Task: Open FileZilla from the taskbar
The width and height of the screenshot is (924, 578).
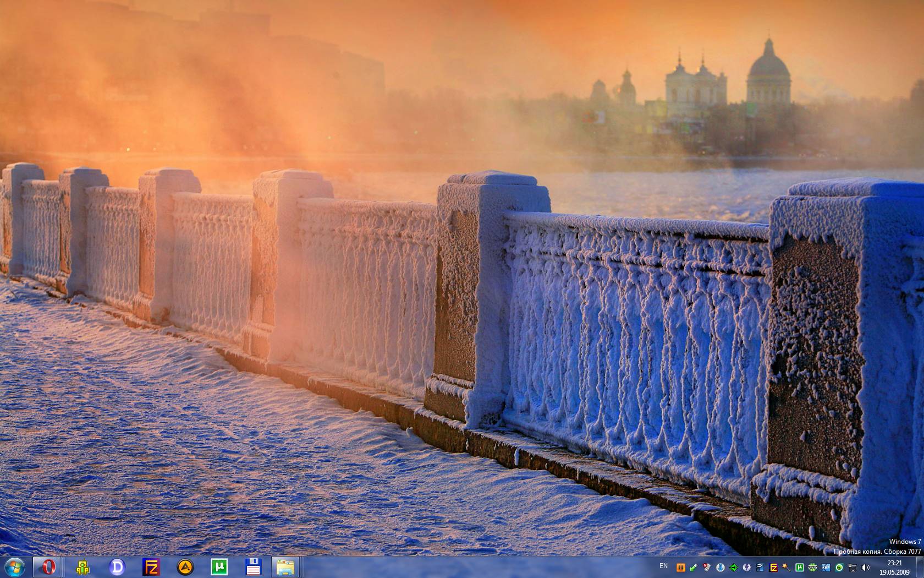Action: pos(150,567)
